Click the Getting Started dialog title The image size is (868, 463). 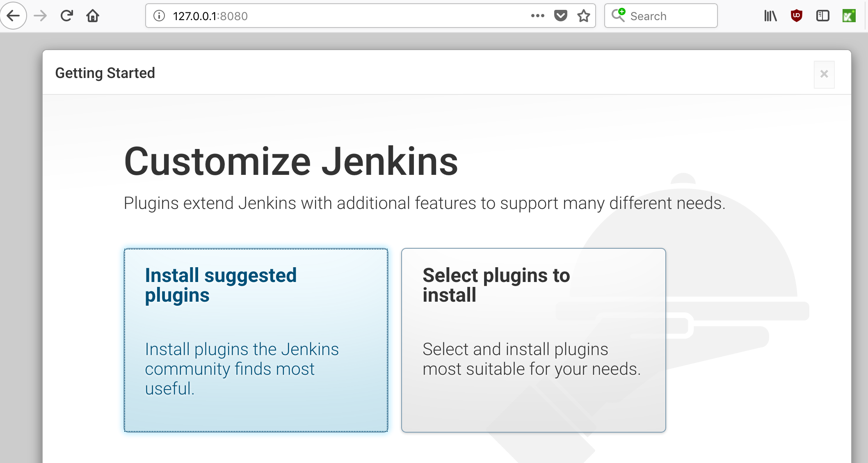[x=105, y=73]
